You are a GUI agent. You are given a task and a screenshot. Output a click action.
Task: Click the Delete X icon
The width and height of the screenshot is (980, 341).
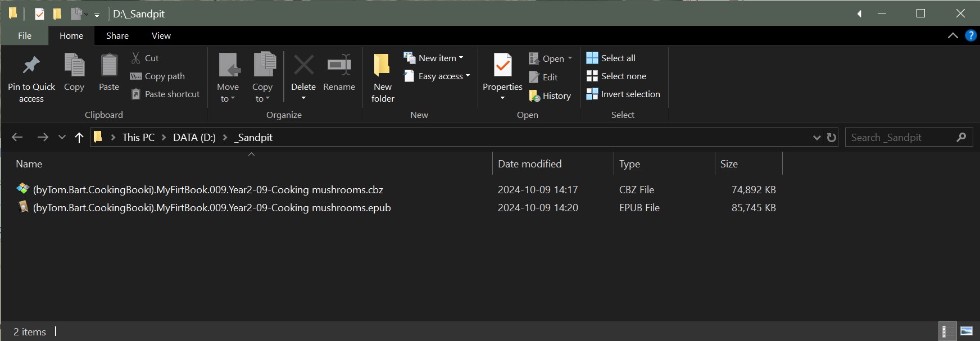(x=303, y=66)
